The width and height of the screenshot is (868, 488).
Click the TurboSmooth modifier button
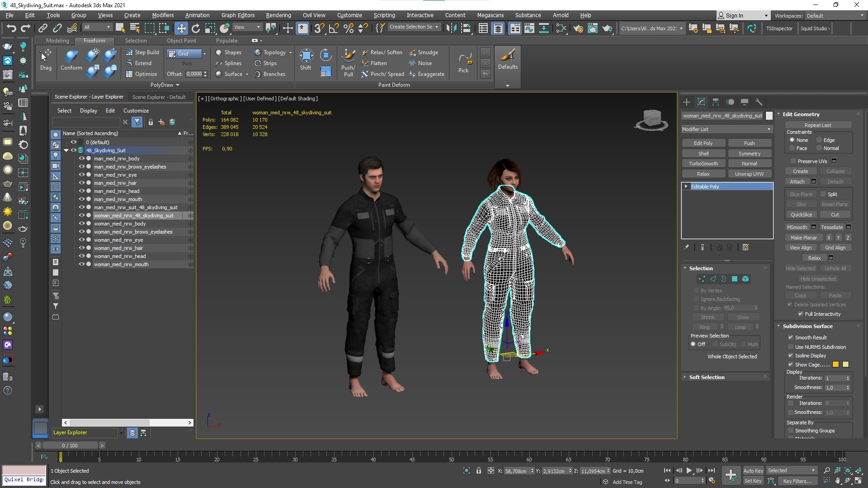tap(703, 164)
